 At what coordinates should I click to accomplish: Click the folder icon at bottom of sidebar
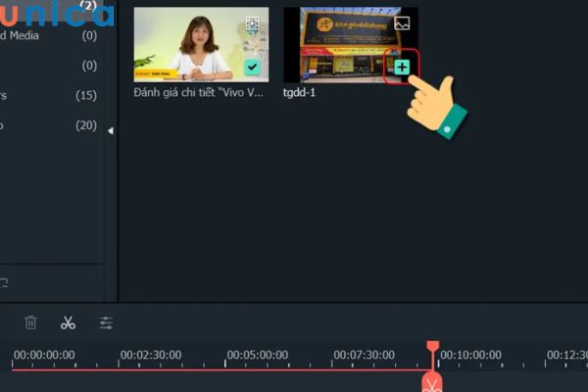pos(3,283)
